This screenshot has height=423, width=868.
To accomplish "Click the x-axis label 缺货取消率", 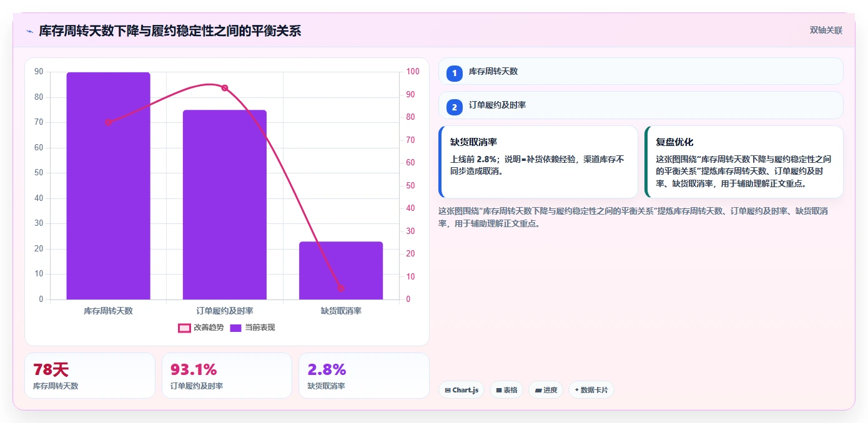I will pyautogui.click(x=341, y=311).
